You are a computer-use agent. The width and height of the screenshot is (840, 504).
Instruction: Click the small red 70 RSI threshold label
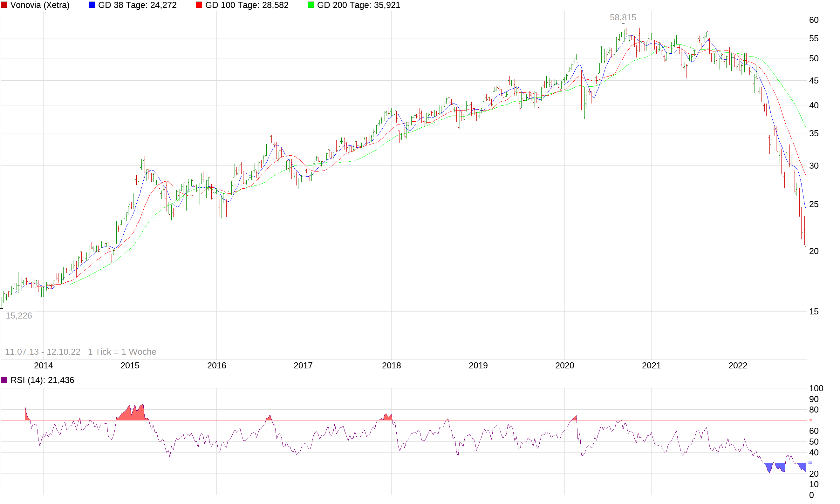click(x=810, y=420)
